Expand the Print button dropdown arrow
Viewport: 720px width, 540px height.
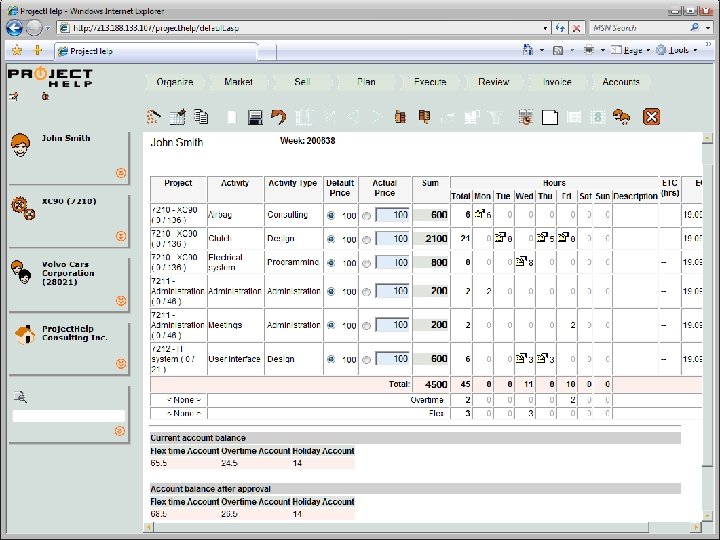(602, 50)
